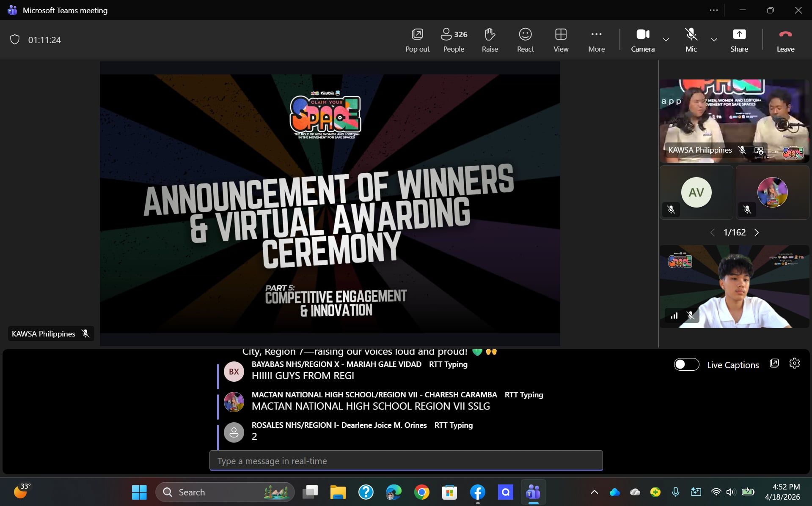Open the People participant list
Screen dimensions: 812x506
454,40
